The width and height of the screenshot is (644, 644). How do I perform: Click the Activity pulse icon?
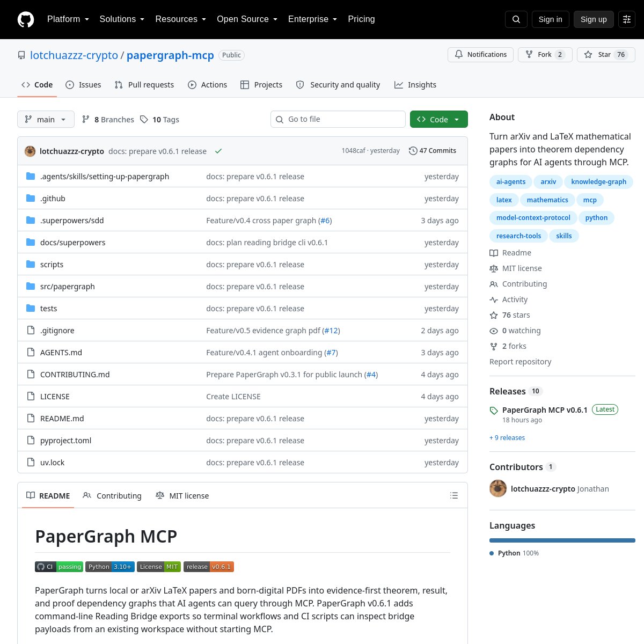point(494,299)
